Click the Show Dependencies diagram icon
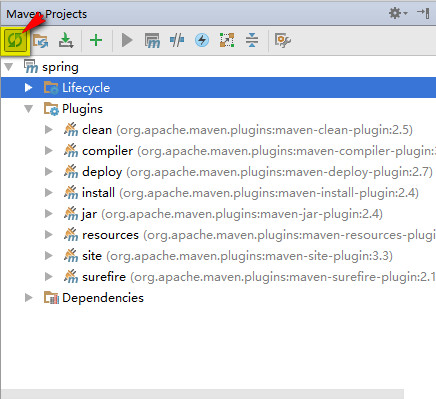This screenshot has width=436, height=399. (227, 40)
